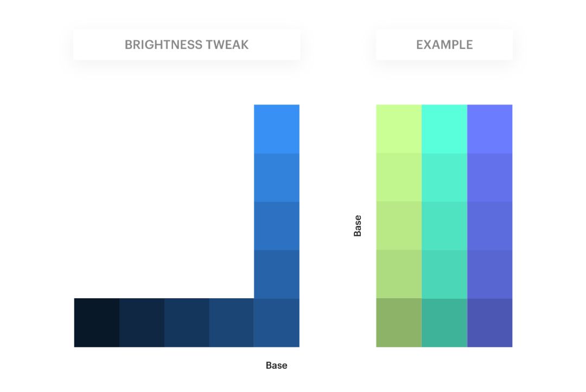Click the horizontal Base label under blue swatches
The width and height of the screenshot is (586, 392).
coord(277,365)
